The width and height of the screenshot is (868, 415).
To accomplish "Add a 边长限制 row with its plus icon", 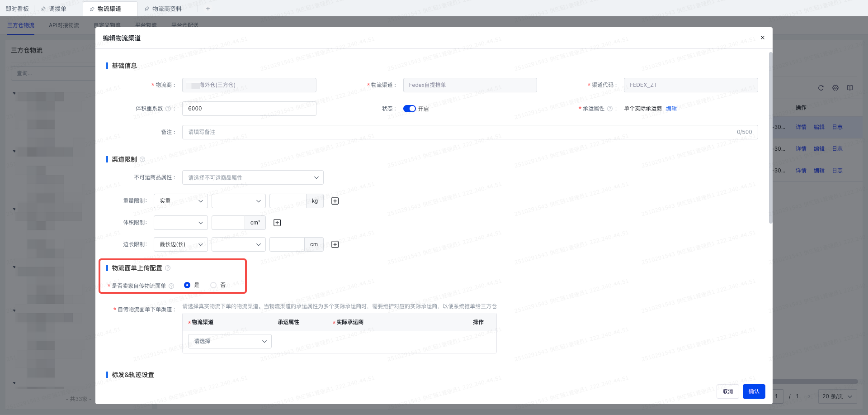I will point(335,244).
